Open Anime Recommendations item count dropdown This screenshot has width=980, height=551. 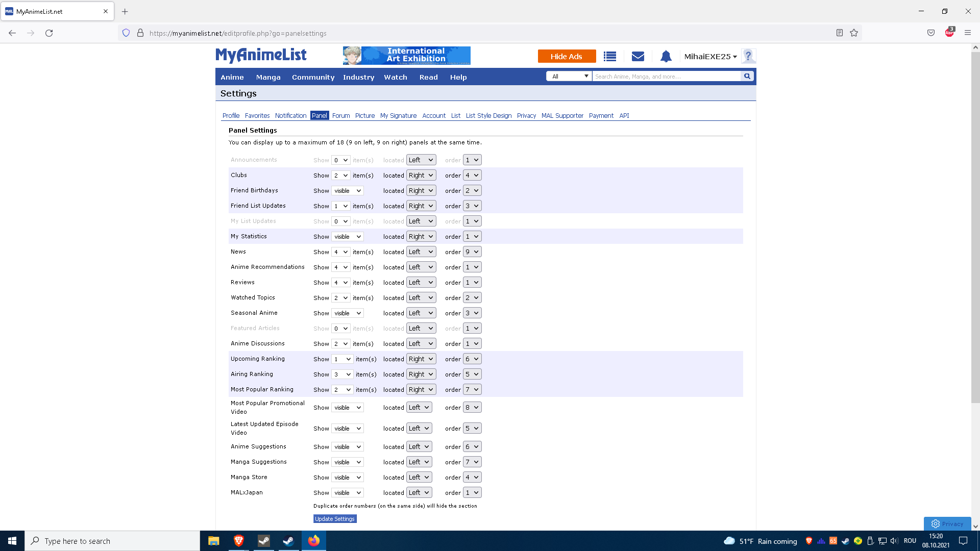(340, 267)
